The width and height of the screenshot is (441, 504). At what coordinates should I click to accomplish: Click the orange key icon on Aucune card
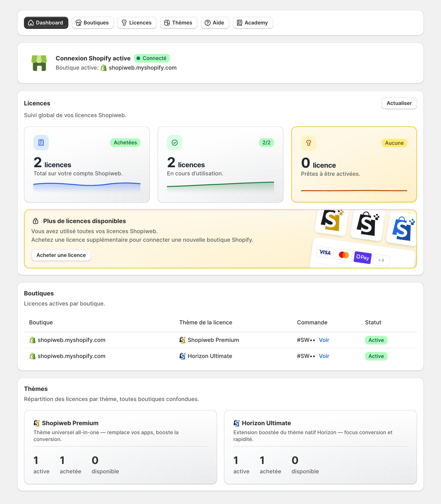(x=309, y=143)
